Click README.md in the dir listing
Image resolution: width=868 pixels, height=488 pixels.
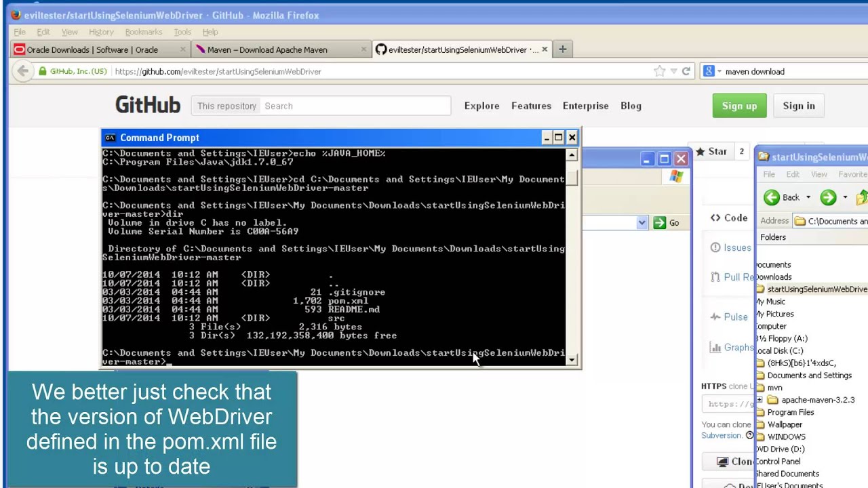(354, 310)
